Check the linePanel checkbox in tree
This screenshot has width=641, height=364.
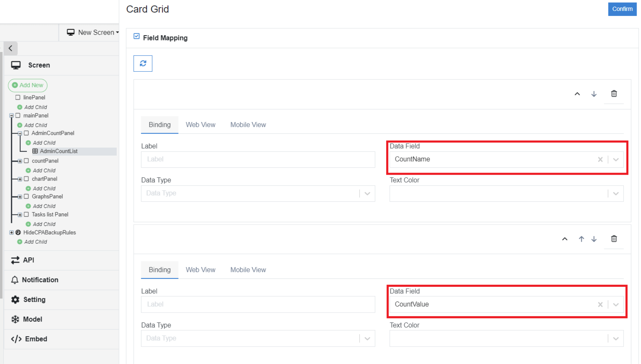coord(18,98)
